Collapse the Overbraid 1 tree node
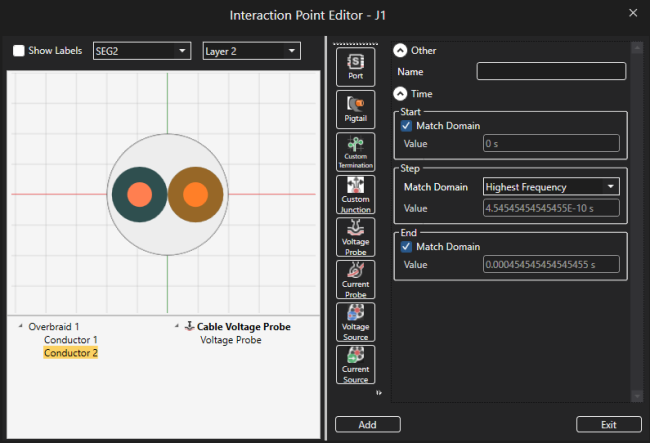 20,326
